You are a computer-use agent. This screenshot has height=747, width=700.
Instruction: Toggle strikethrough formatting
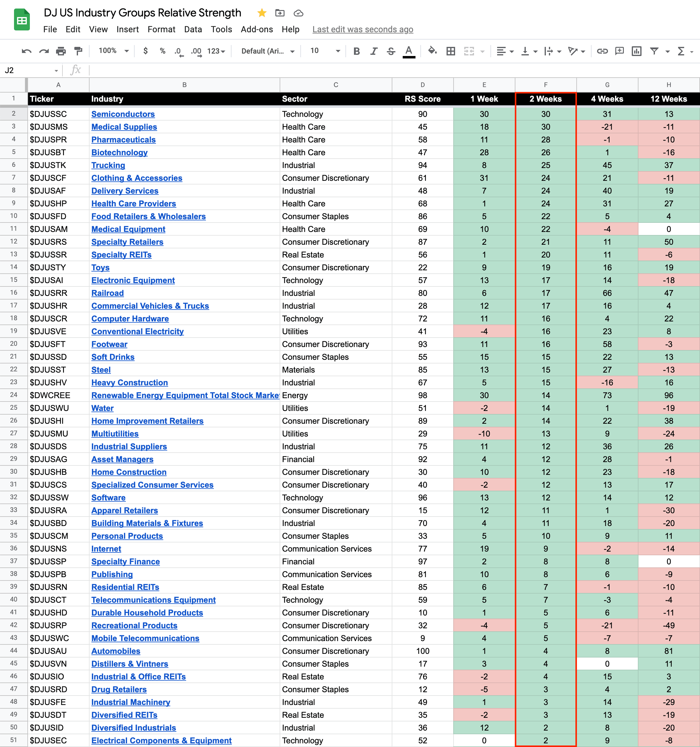(x=391, y=51)
